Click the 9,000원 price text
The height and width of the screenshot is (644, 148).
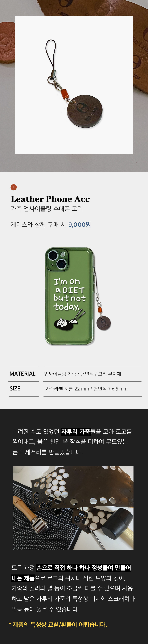click(79, 224)
